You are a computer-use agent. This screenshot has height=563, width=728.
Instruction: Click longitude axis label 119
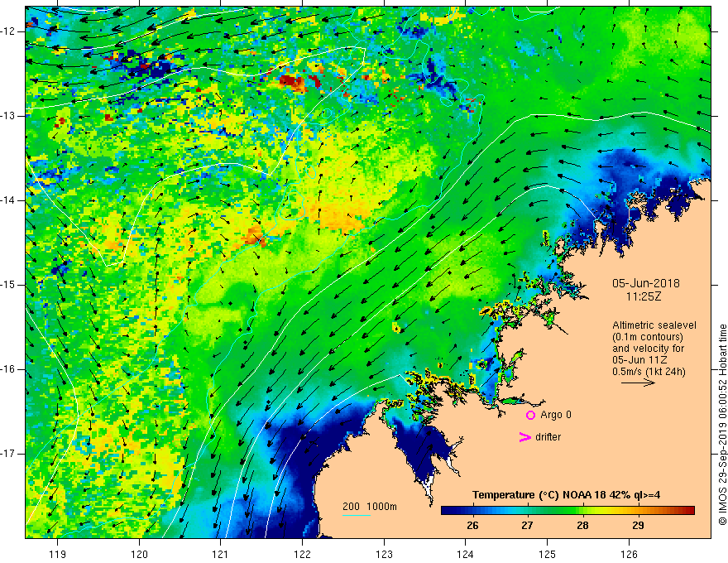(x=58, y=554)
